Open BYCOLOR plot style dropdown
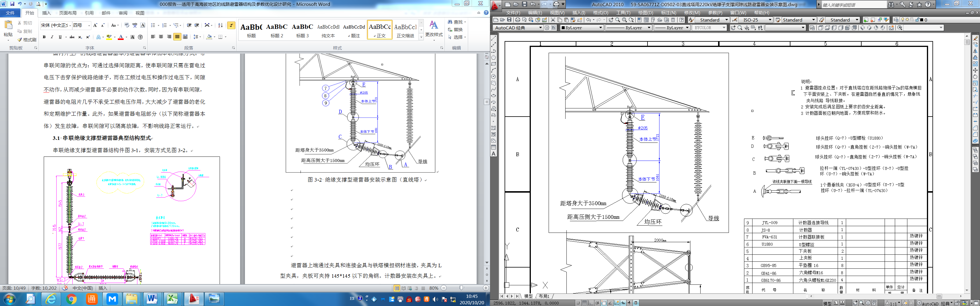 point(709,28)
